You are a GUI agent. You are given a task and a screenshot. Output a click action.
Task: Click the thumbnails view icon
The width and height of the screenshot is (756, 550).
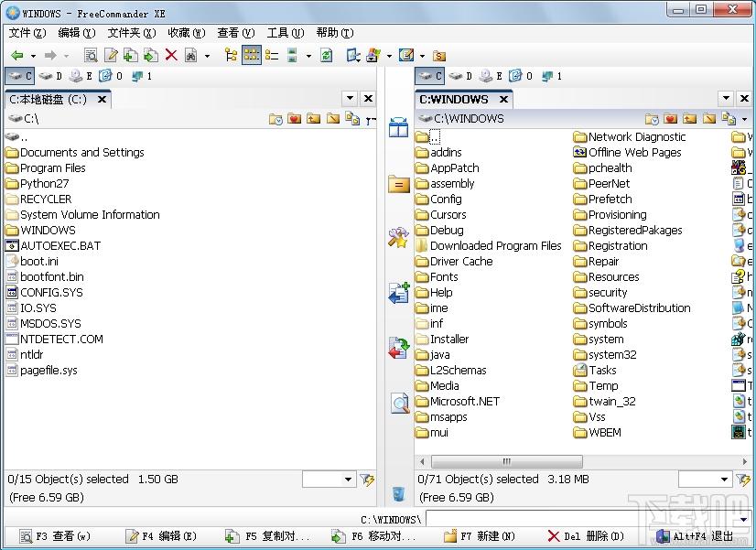[292, 56]
